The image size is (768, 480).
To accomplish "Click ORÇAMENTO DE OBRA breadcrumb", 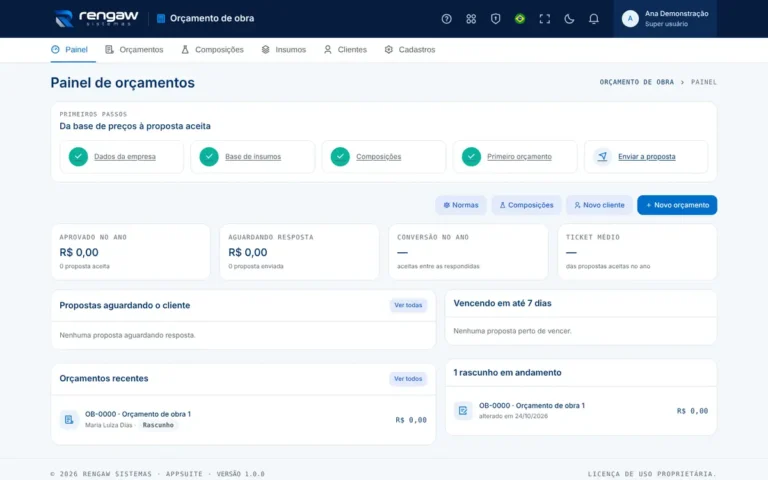I will (x=637, y=82).
